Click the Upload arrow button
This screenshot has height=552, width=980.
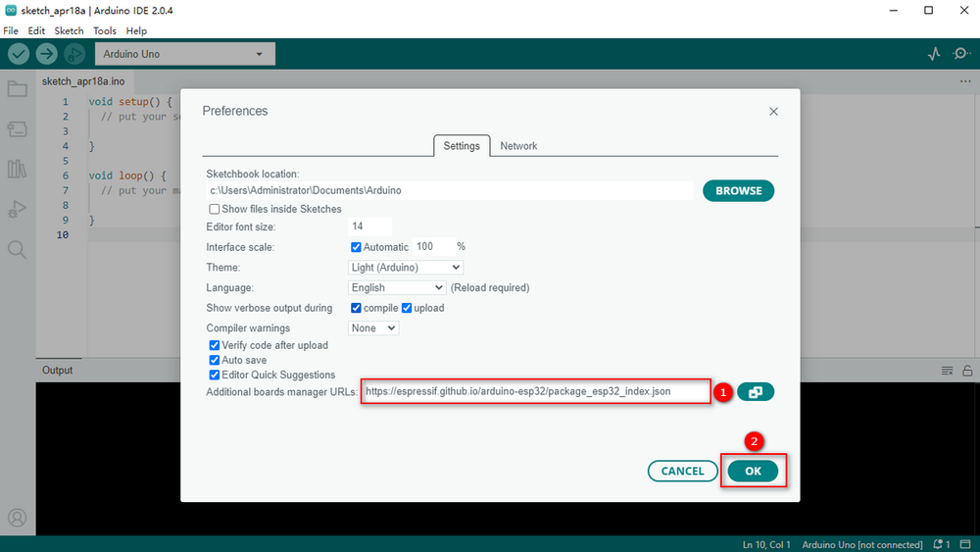(x=46, y=54)
